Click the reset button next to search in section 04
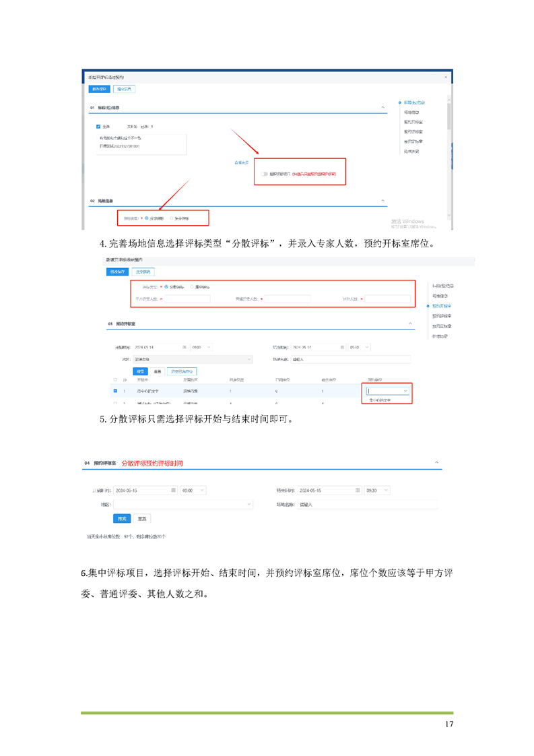 click(141, 519)
